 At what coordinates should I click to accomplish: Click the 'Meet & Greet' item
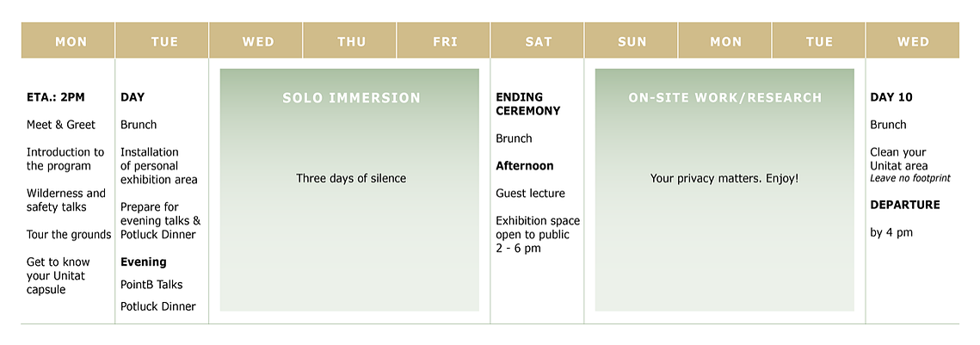tap(61, 125)
